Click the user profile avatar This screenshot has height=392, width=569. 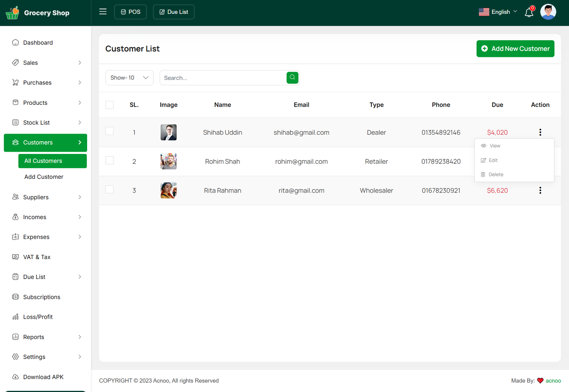[x=548, y=12]
